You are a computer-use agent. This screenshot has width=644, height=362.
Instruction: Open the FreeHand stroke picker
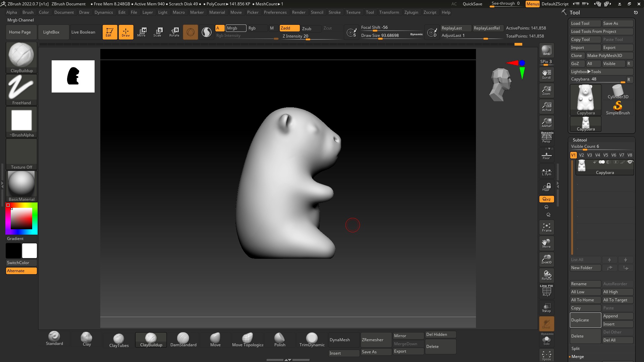[x=21, y=90]
